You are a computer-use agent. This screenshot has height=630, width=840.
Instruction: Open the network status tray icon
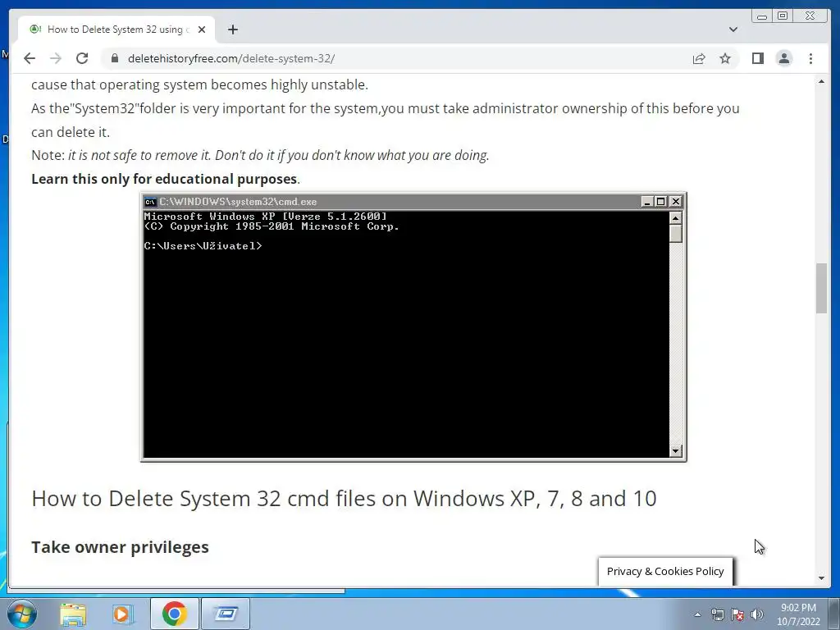pos(717,614)
